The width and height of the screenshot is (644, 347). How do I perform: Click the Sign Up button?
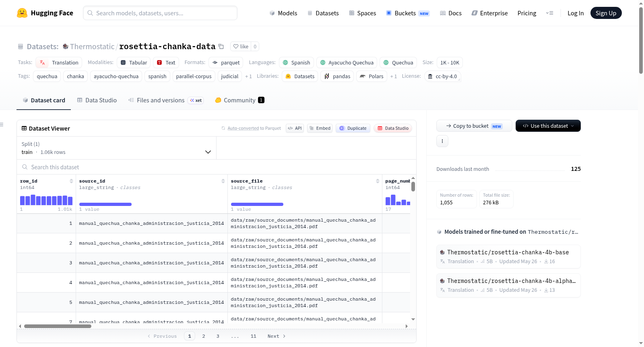(606, 13)
